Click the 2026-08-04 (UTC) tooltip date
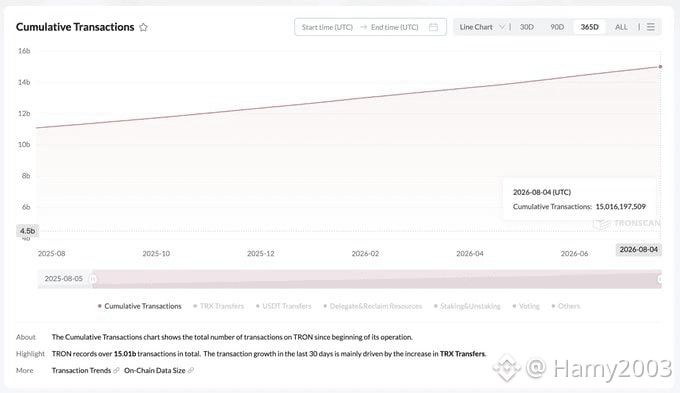This screenshot has height=393, width=680. point(542,192)
